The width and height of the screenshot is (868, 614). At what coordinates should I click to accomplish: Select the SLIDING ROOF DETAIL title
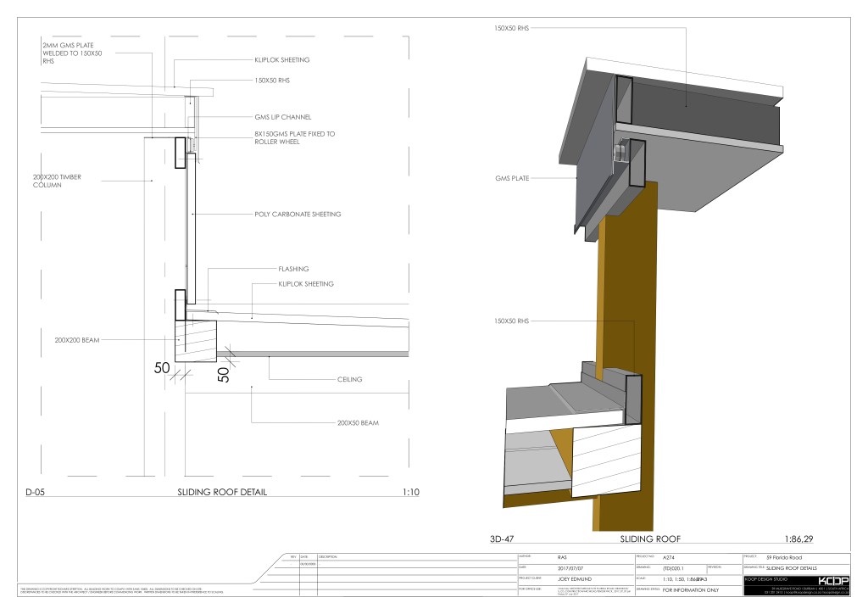[x=222, y=492]
